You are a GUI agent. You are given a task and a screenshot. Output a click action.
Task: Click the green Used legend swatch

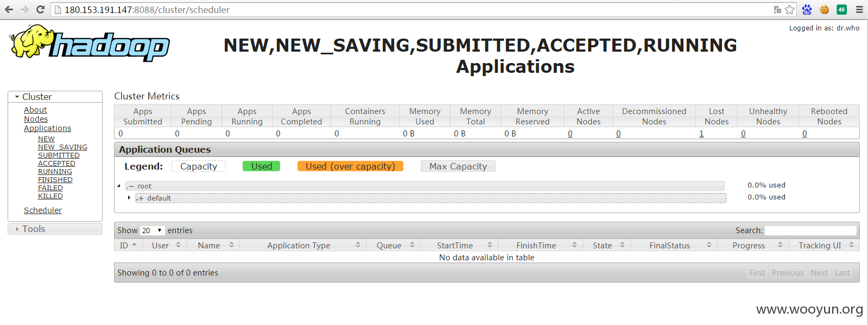[x=261, y=166]
